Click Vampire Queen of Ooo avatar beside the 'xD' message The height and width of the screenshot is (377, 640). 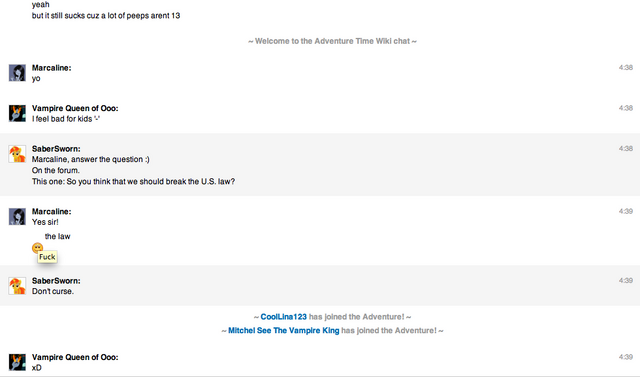click(17, 362)
